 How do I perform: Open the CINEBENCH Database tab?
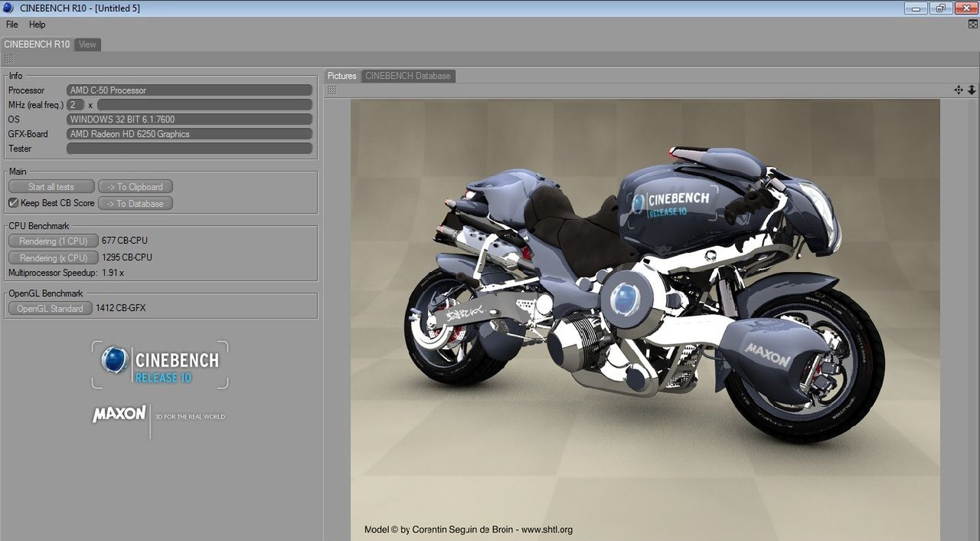tap(408, 76)
